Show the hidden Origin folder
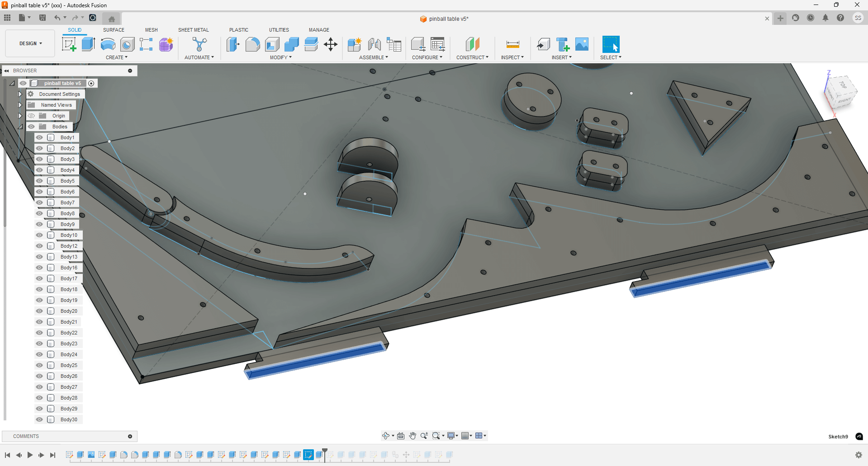This screenshot has width=868, height=466. click(x=31, y=116)
